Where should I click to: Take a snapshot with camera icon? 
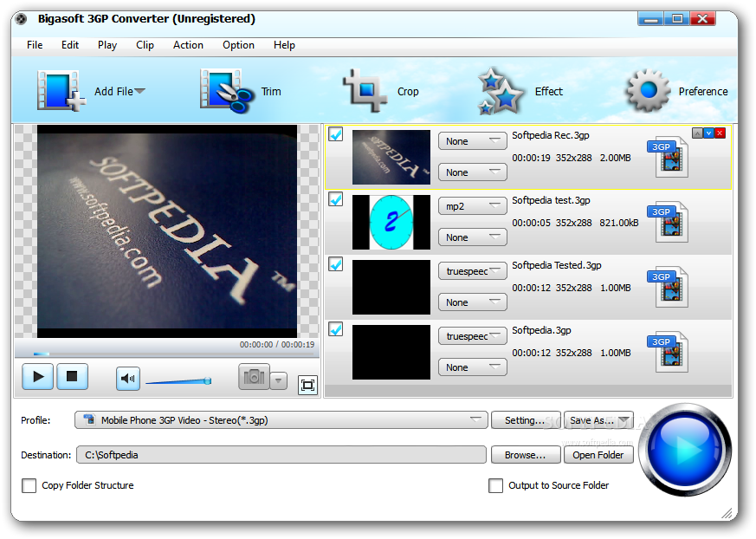(254, 377)
